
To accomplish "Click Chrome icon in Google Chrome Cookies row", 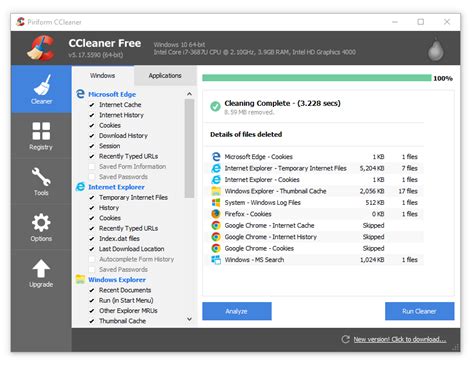I will coord(216,248).
